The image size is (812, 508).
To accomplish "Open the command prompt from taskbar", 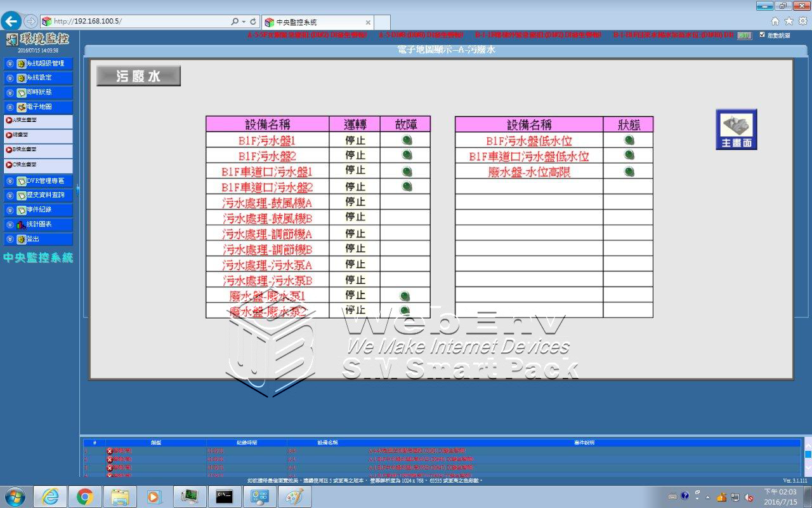I will pyautogui.click(x=224, y=496).
